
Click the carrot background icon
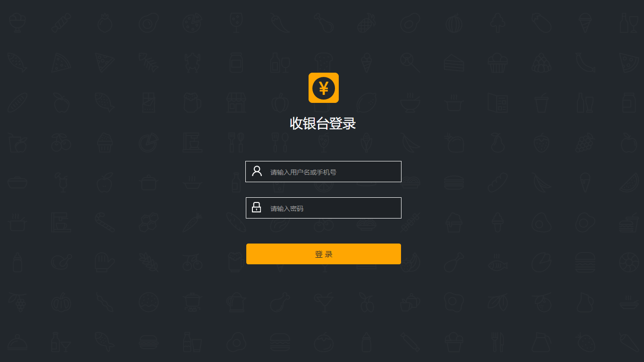tap(192, 222)
